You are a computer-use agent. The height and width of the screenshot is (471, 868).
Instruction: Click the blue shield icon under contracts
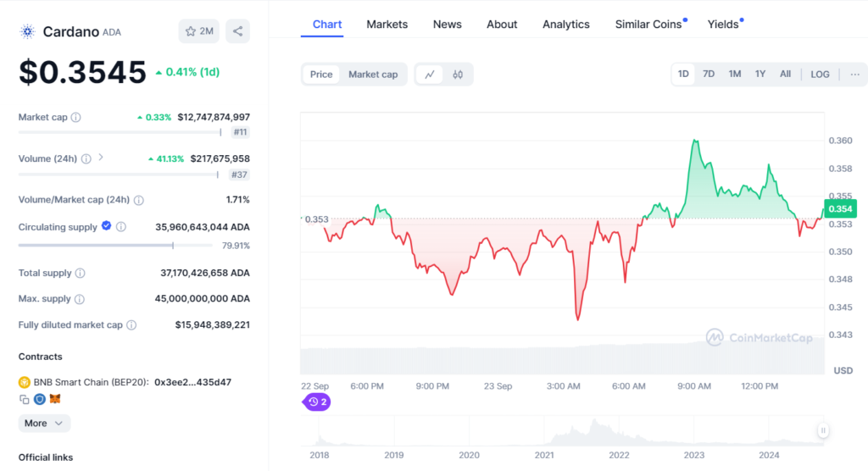[39, 399]
